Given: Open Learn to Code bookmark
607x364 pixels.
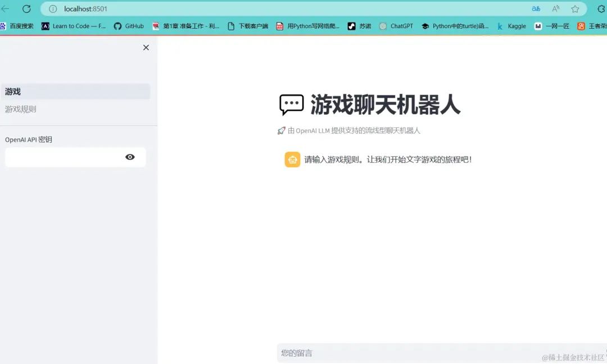Looking at the screenshot, I should [x=74, y=26].
